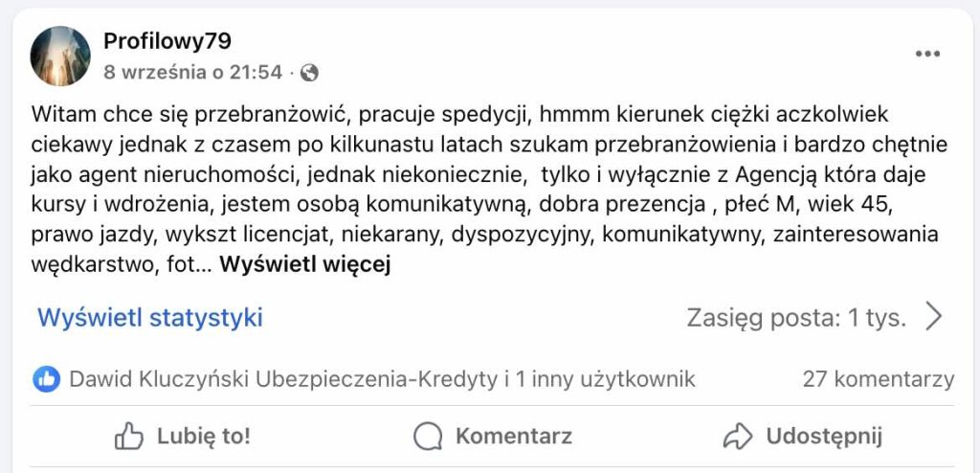Viewport: 980px width, 473px height.
Task: Click the Profilowy79 profile avatar
Action: tap(60, 56)
